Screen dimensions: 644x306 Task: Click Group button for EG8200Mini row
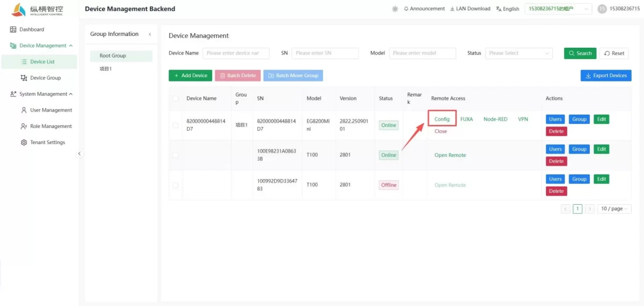click(579, 119)
